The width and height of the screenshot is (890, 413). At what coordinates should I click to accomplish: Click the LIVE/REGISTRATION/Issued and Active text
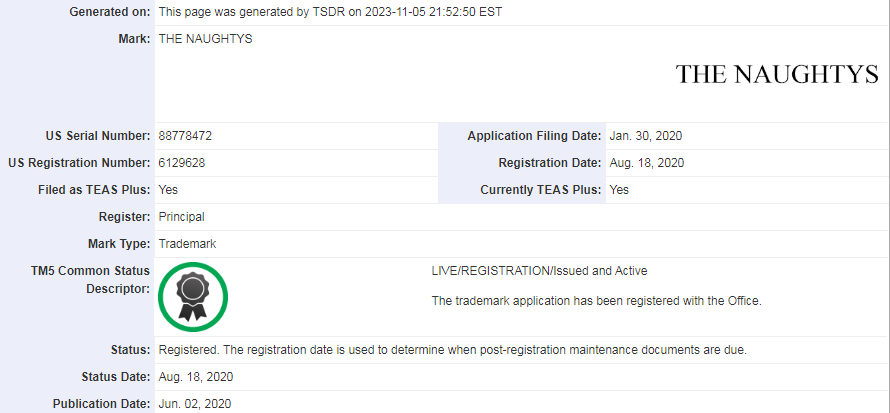click(539, 271)
